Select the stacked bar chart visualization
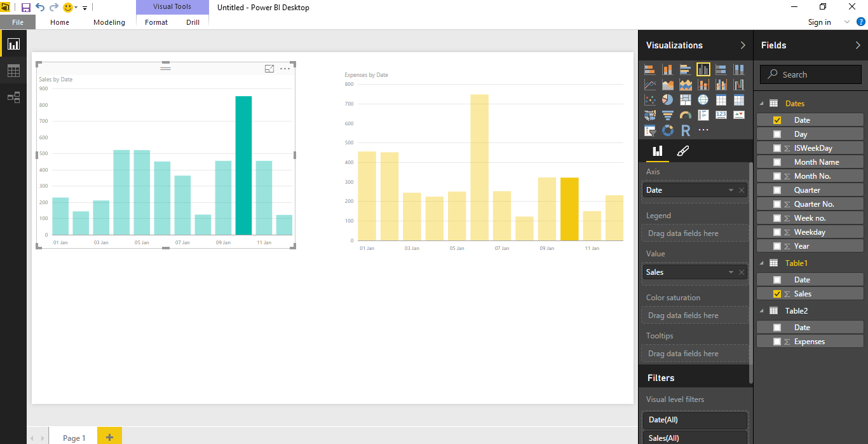 [x=649, y=69]
